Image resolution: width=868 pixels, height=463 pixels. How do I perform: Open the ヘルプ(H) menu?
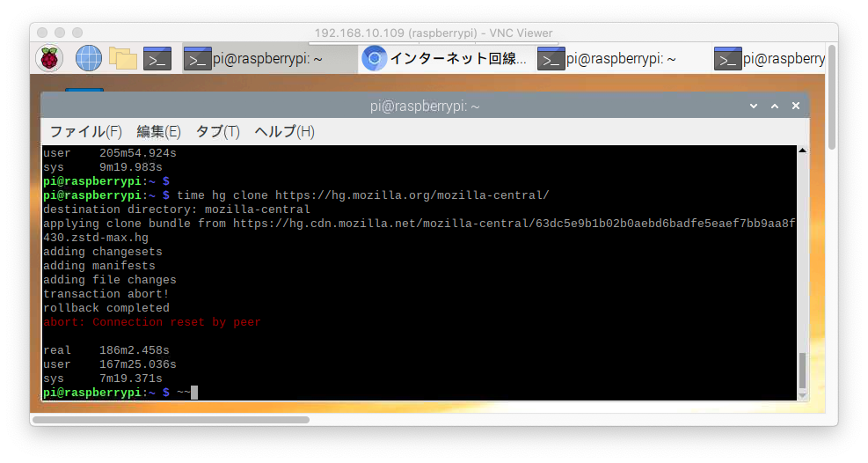click(284, 132)
